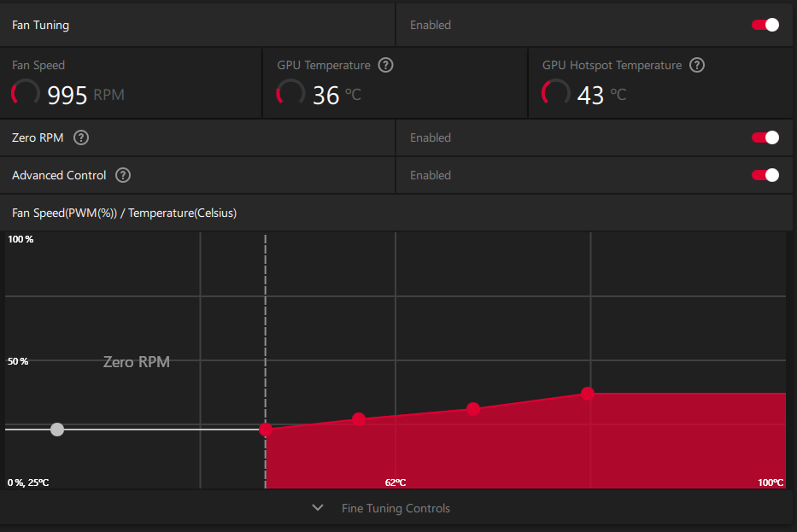Click the Fine Tuning Controls label
797x532 pixels.
coord(396,508)
